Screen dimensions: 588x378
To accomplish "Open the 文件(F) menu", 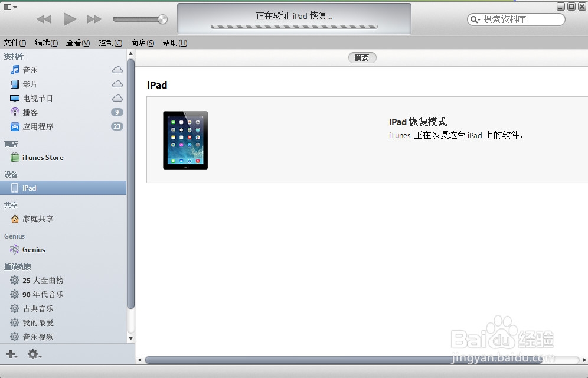I will tap(15, 43).
